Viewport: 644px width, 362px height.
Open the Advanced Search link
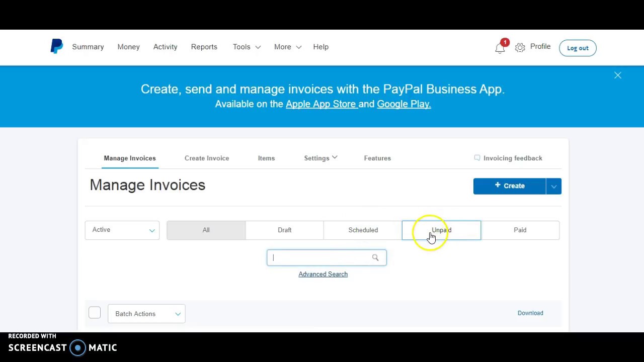323,274
